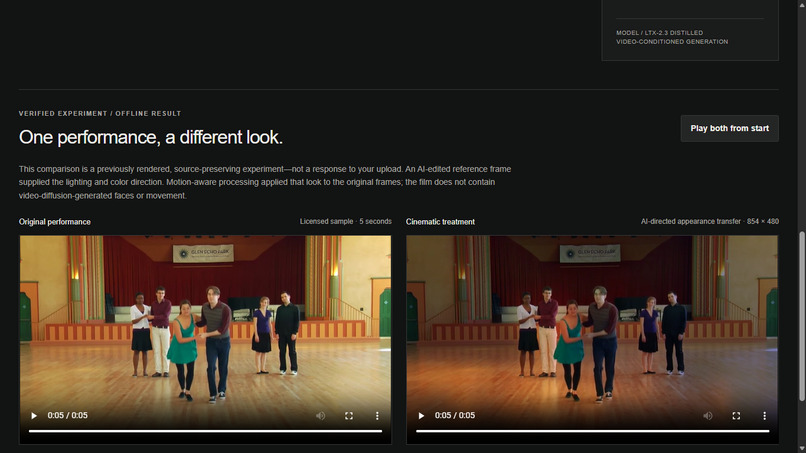Click the "Licensed sample · 5 seconds" caption
This screenshot has height=453, width=806.
point(345,221)
